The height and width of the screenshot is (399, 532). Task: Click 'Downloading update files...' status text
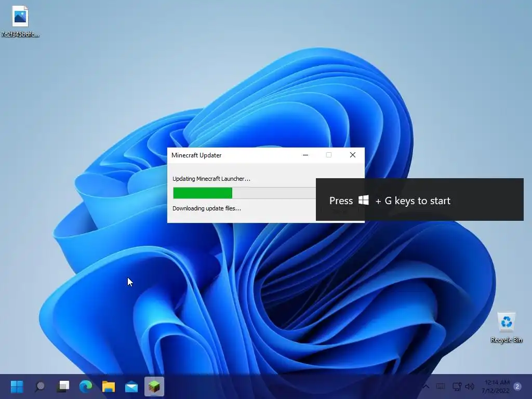tap(207, 208)
